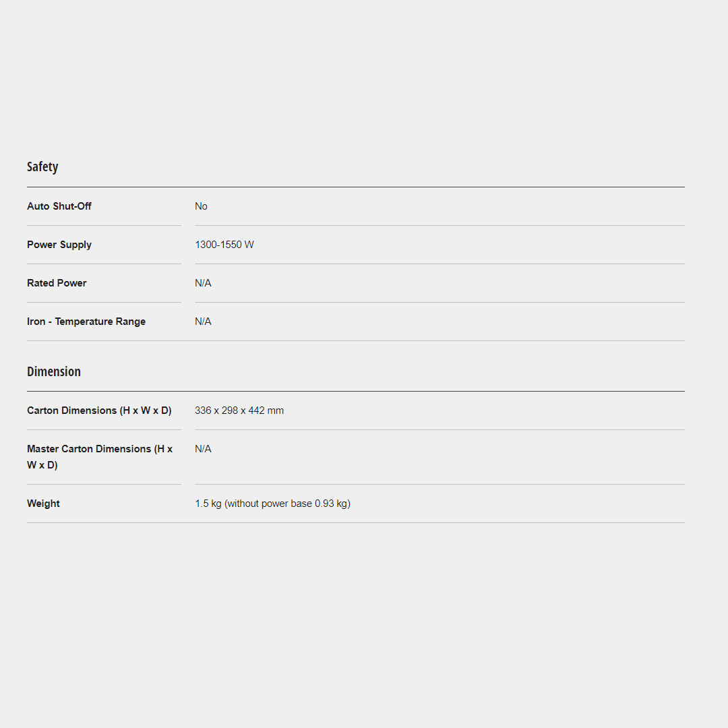
Task: Click the 1.5 kg weight value
Action: point(208,504)
